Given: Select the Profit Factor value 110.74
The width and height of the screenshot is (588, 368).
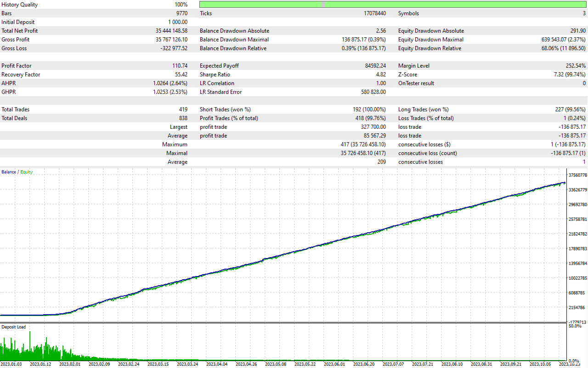Looking at the screenshot, I should (180, 66).
